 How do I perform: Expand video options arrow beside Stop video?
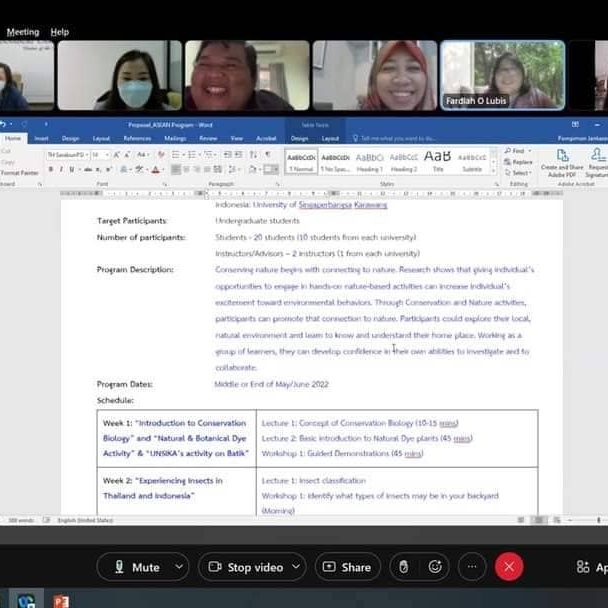(297, 567)
